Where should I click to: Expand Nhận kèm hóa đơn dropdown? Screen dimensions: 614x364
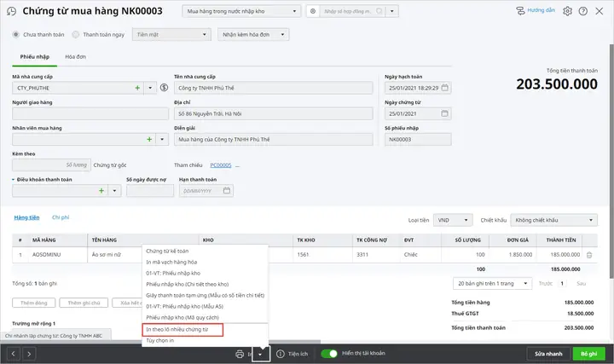[253, 34]
